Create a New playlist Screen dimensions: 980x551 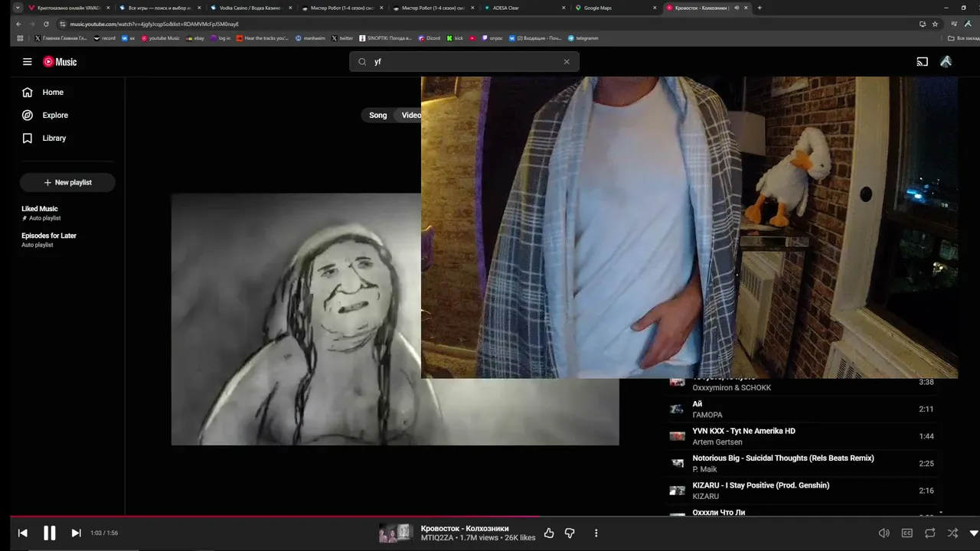[67, 182]
